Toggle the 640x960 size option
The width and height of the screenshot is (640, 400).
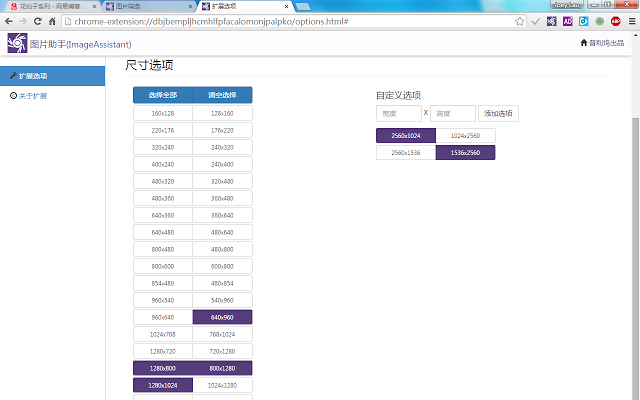tap(222, 317)
